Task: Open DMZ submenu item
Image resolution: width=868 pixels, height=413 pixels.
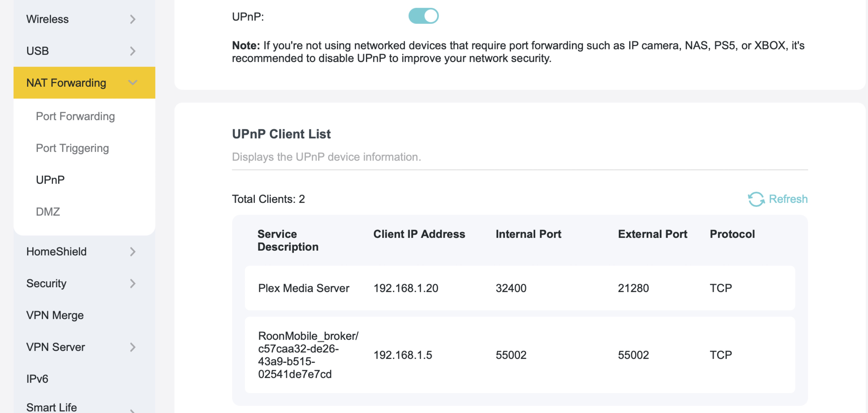Action: pos(48,211)
